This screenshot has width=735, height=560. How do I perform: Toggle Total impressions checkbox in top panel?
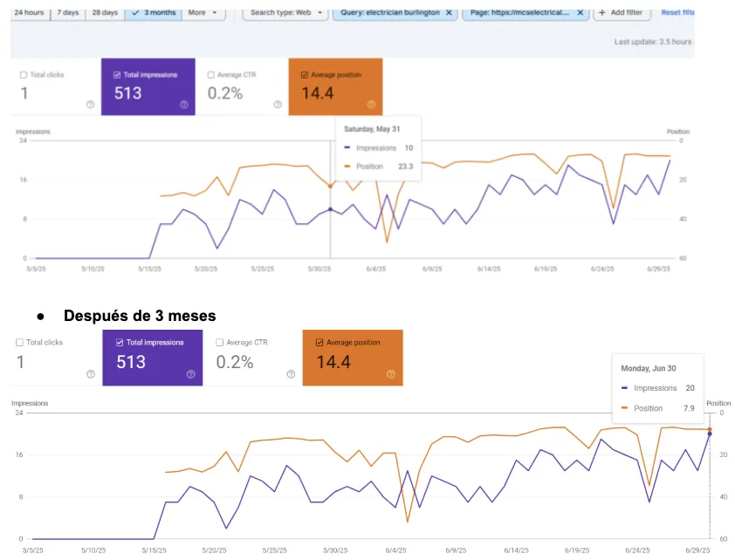pos(117,75)
